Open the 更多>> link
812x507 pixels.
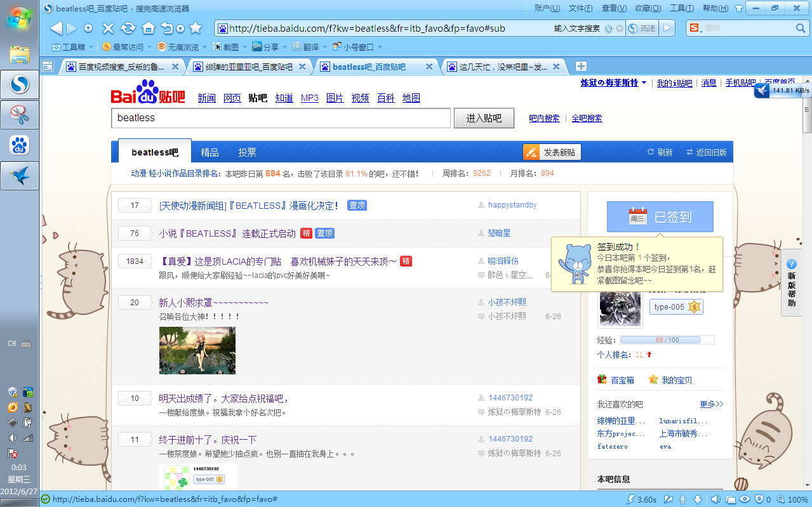[712, 404]
